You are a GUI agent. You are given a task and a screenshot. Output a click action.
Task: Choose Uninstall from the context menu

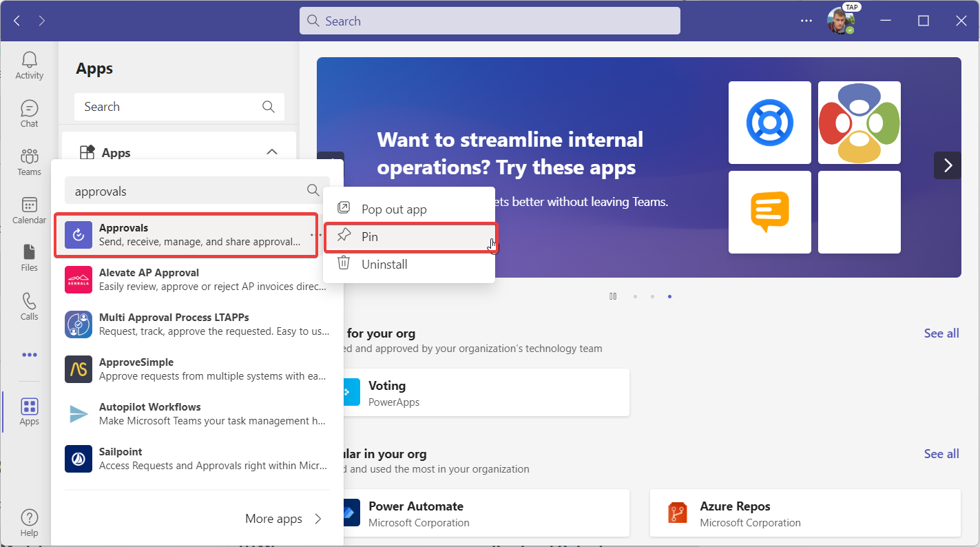pyautogui.click(x=409, y=264)
